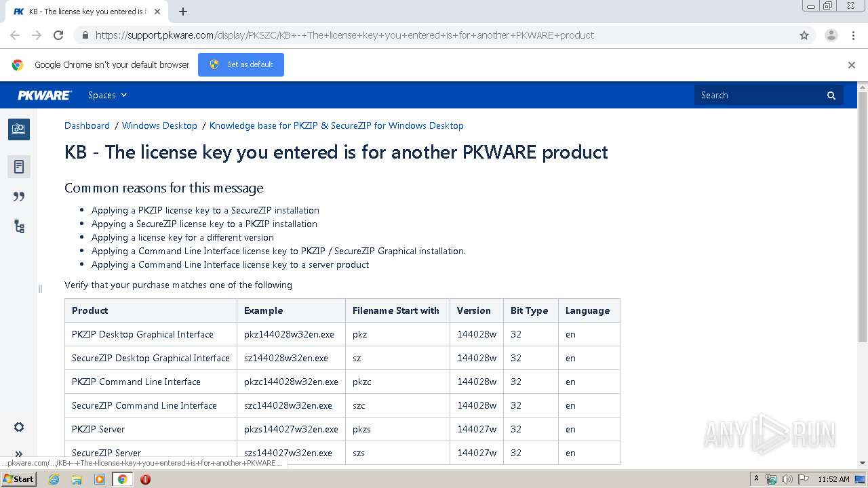Image resolution: width=868 pixels, height=488 pixels.
Task: Click the search magnifier icon
Action: (831, 96)
